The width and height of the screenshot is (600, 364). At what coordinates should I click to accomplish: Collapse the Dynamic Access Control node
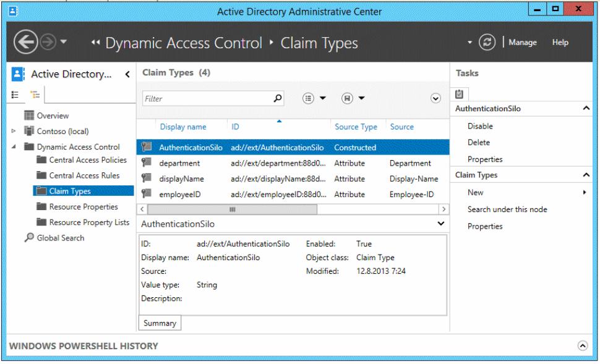pyautogui.click(x=14, y=146)
